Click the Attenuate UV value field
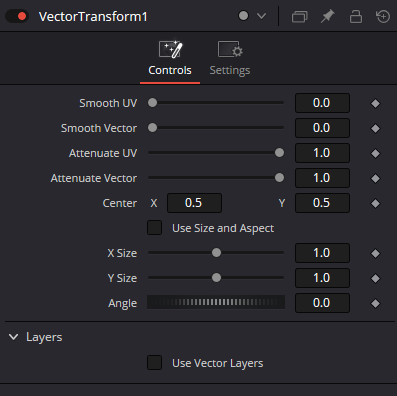This screenshot has height=396, width=397. coord(322,153)
